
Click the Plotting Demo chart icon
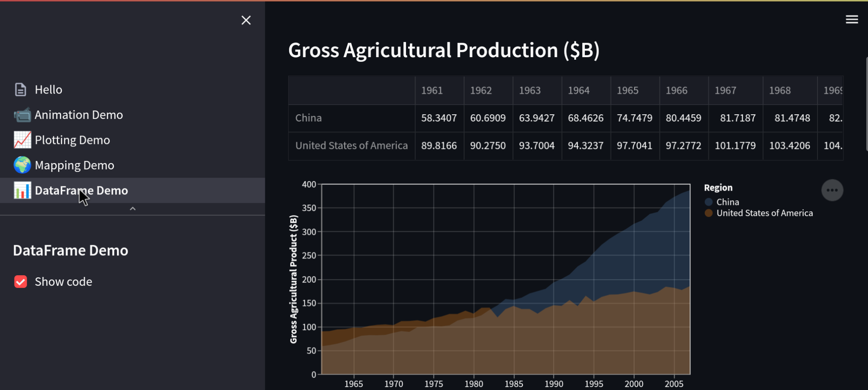[22, 140]
